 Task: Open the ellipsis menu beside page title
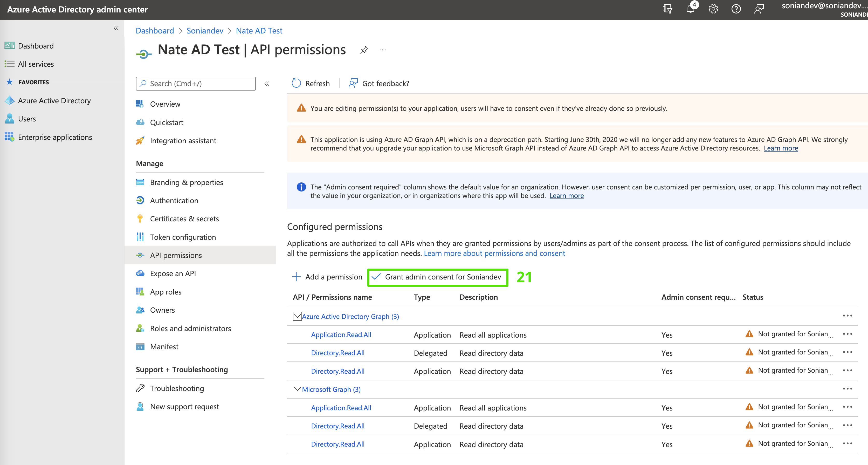[x=382, y=50]
